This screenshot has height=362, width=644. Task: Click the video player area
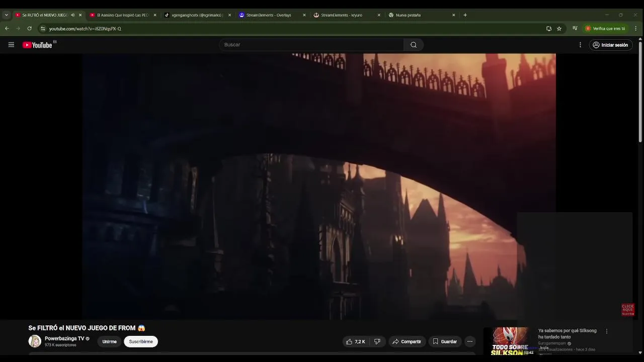[319, 186]
